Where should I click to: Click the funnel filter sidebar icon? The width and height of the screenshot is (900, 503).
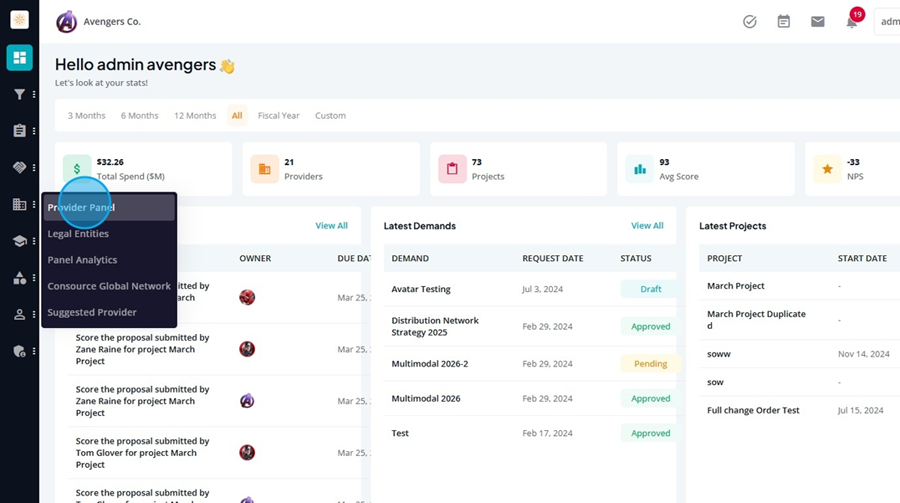tap(20, 94)
